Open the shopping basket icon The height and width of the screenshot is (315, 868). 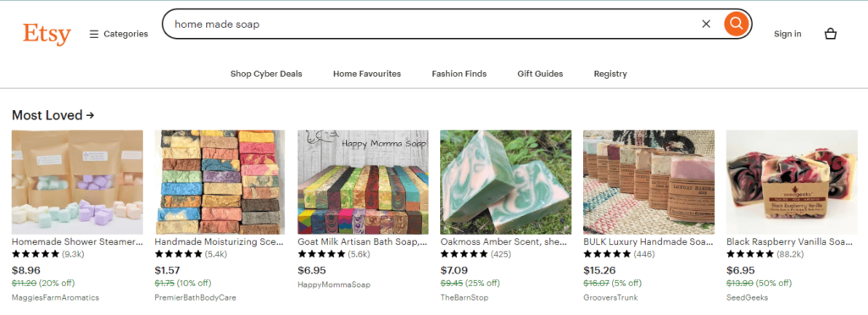(x=830, y=34)
